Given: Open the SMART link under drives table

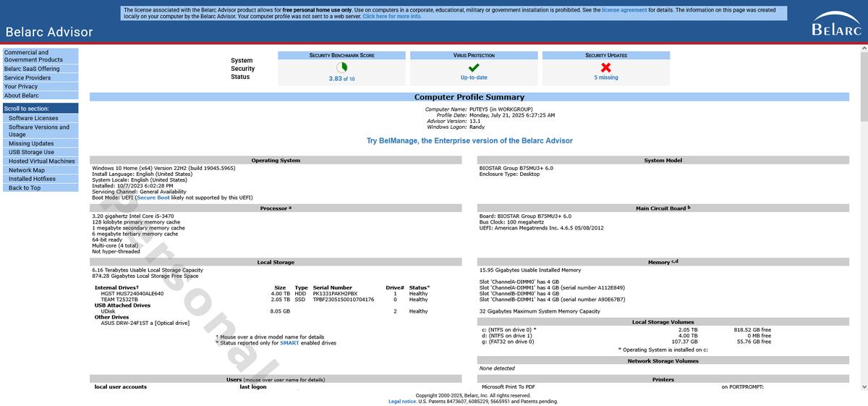Looking at the screenshot, I should point(289,343).
